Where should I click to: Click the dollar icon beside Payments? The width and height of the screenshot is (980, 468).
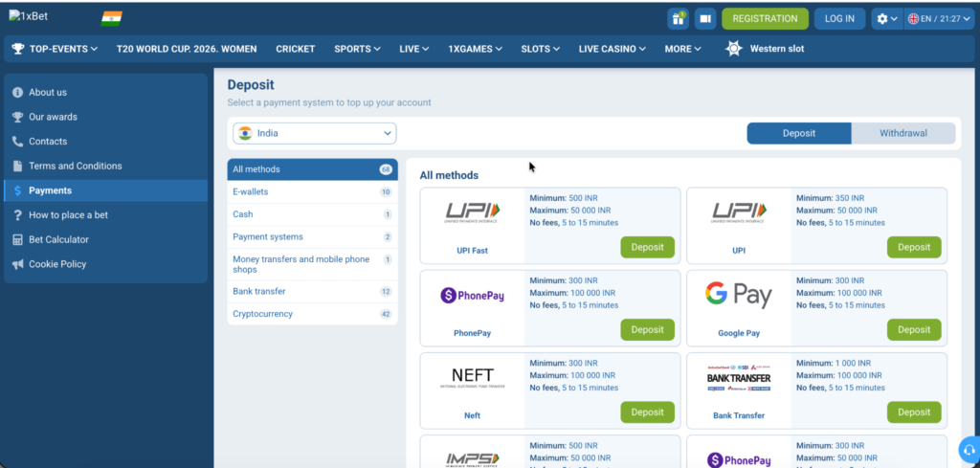[17, 190]
